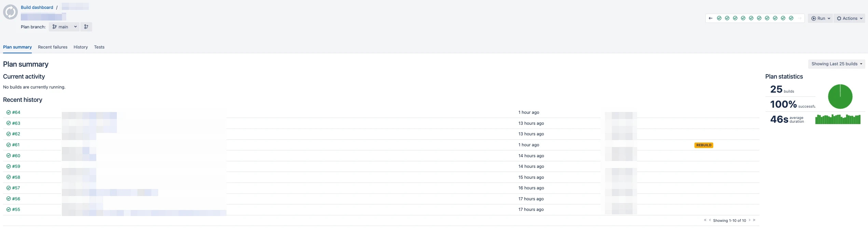Open the Plan branch main dropdown
This screenshot has width=868, height=228.
[x=64, y=27]
